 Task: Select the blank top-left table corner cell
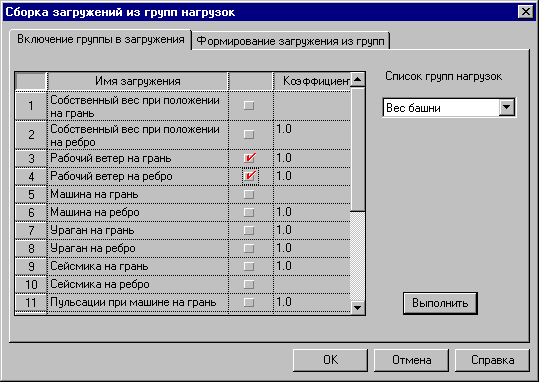[x=31, y=81]
